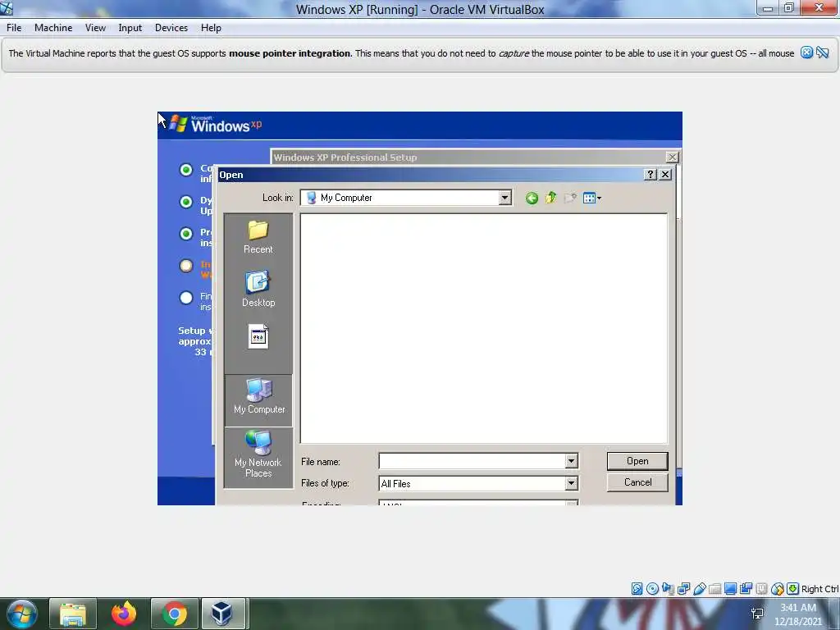Click the USB devices status icon

(699, 589)
